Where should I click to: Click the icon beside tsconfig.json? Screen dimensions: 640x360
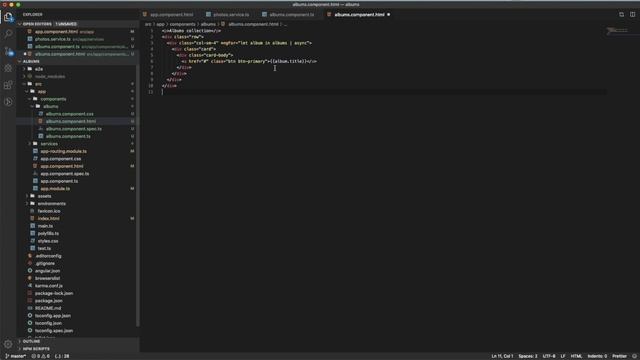click(30, 323)
